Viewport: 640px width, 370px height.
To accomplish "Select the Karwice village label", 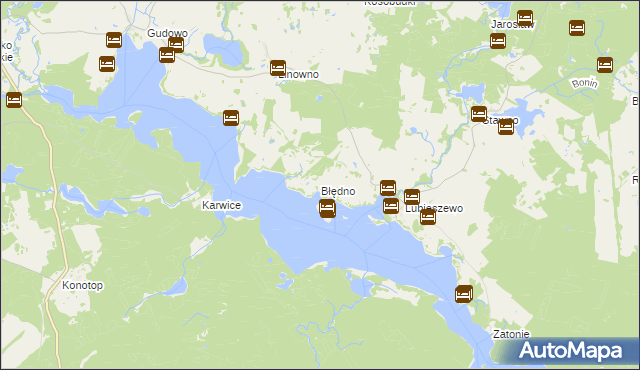I will coord(222,205).
